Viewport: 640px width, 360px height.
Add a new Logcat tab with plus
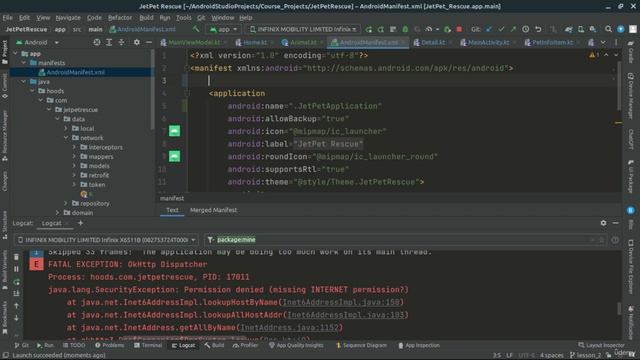tap(80, 223)
